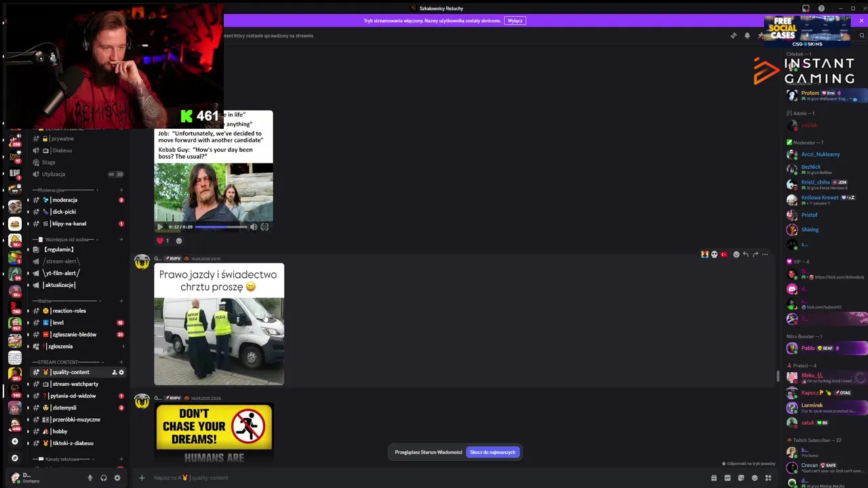The image size is (868, 488).
Task: Open notification settings bell in header
Action: pyautogui.click(x=747, y=36)
